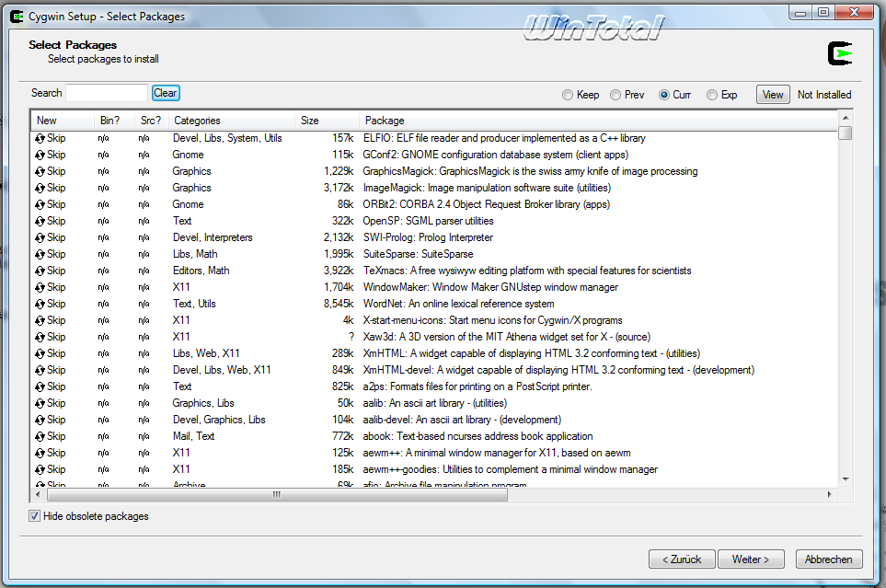Click the Bin? column header
The image size is (886, 588).
click(x=115, y=121)
